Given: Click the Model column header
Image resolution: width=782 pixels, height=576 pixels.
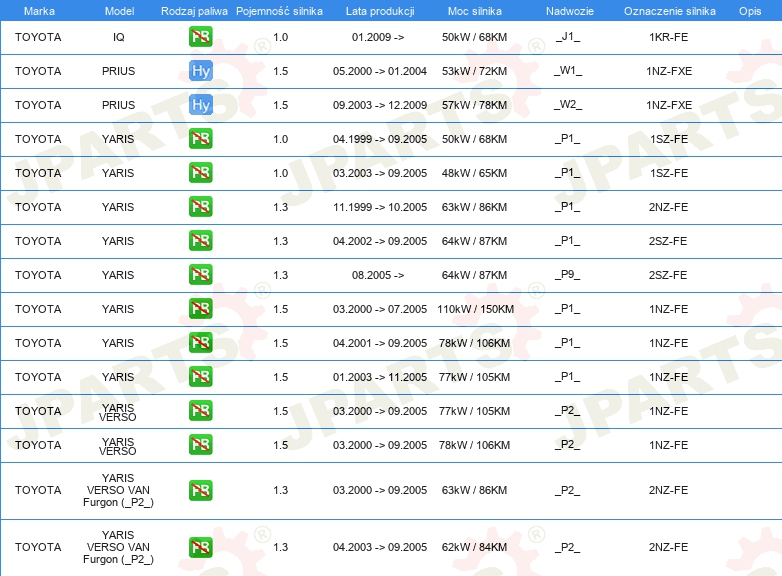Looking at the screenshot, I should click(119, 11).
